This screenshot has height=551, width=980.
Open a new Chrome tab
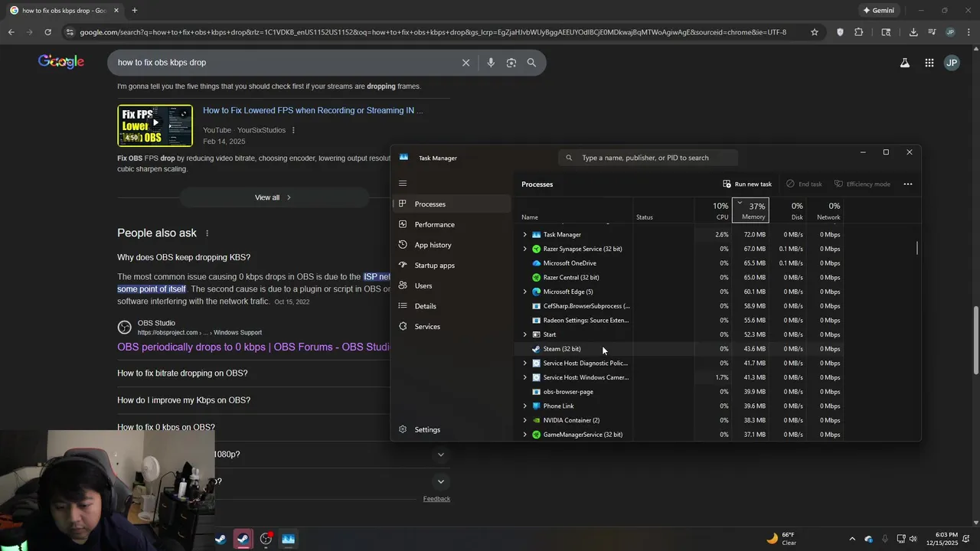134,11
